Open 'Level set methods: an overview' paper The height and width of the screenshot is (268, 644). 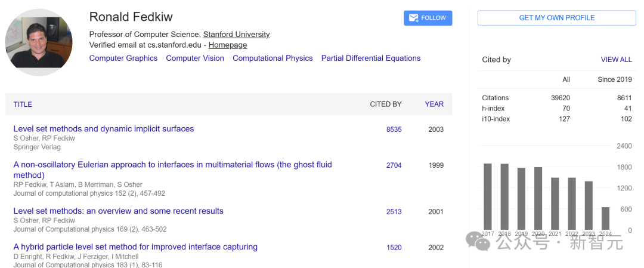click(x=118, y=211)
